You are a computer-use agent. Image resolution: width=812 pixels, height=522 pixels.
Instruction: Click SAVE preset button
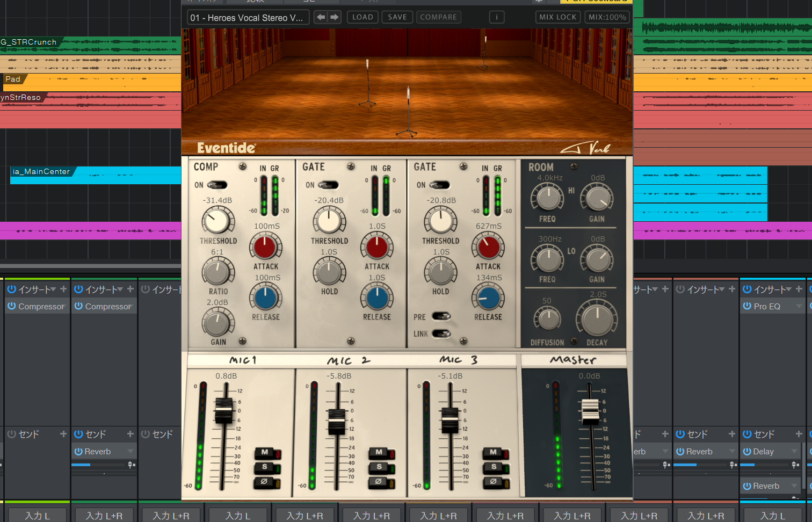(397, 17)
